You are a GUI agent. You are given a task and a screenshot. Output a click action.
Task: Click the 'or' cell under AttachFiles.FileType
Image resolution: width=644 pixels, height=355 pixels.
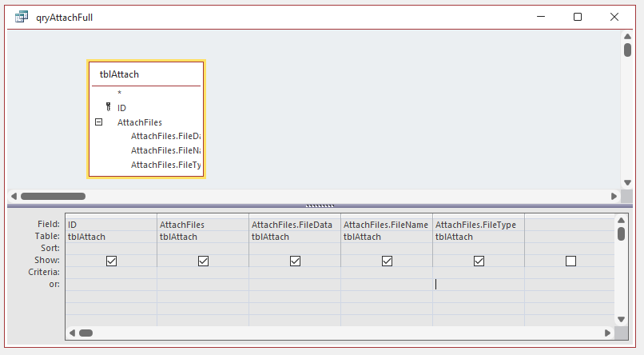(x=479, y=285)
